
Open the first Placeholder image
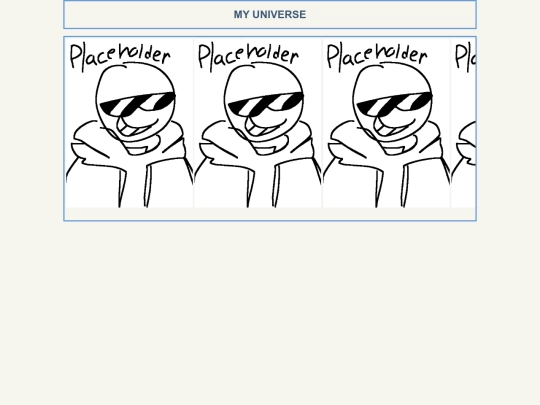129,123
